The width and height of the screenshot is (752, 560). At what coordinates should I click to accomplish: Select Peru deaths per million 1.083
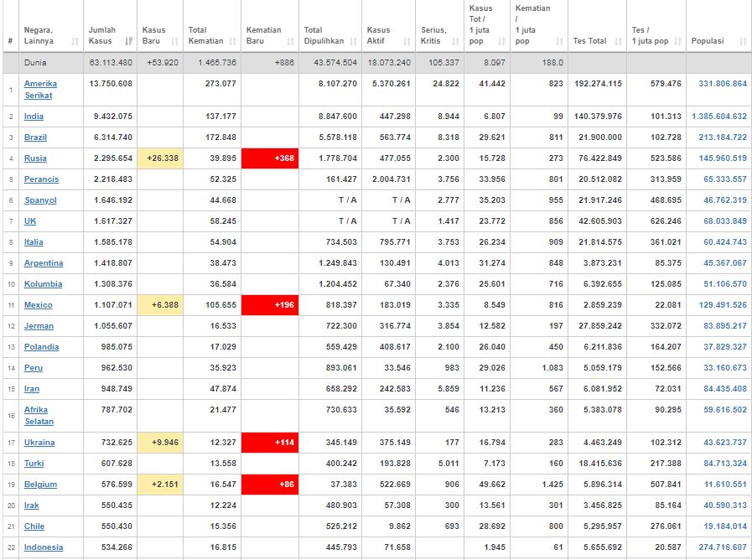tap(552, 368)
